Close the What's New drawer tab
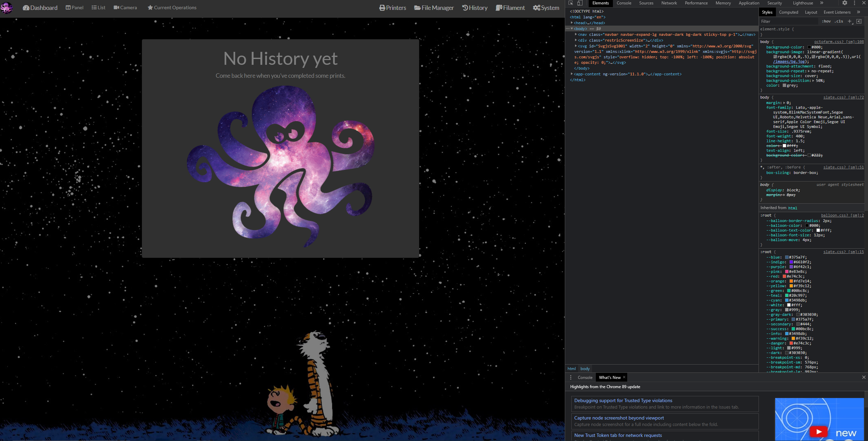This screenshot has width=868, height=441. [624, 377]
